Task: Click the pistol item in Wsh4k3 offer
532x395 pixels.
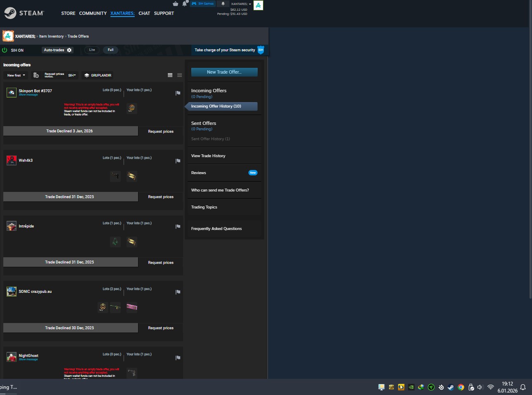Action: pyautogui.click(x=115, y=176)
